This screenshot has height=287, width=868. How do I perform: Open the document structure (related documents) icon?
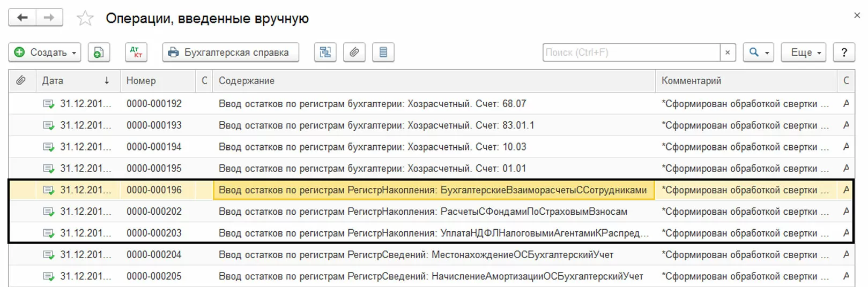[x=325, y=52]
